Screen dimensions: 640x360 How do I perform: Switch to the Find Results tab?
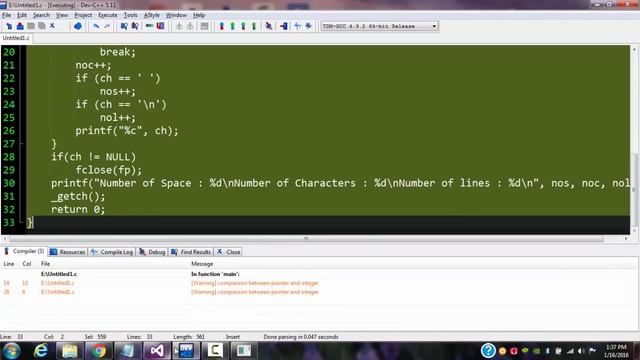pos(191,252)
